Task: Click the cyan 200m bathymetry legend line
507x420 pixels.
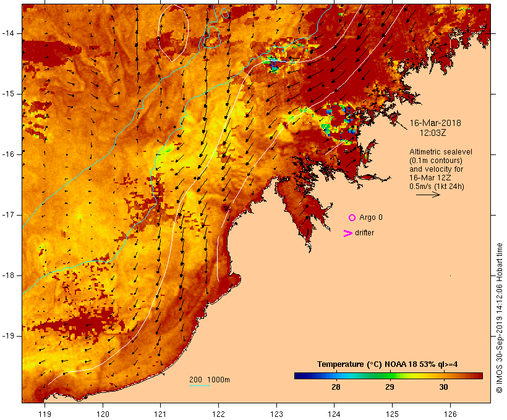Action: (x=200, y=386)
